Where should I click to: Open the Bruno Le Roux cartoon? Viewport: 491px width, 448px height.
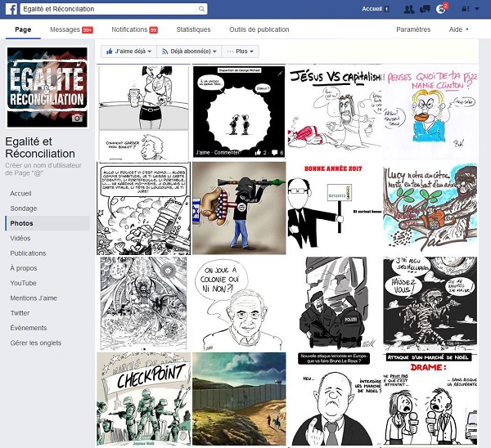click(335, 399)
